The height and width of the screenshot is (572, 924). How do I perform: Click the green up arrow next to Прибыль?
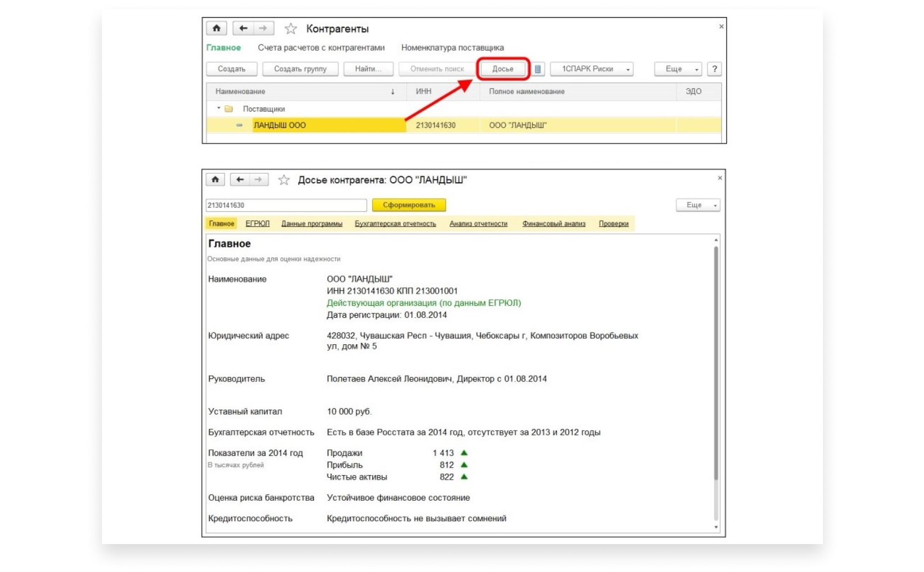pyautogui.click(x=464, y=465)
